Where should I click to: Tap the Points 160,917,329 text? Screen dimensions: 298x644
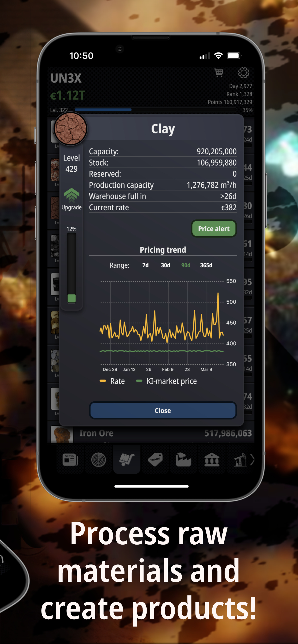coord(230,102)
